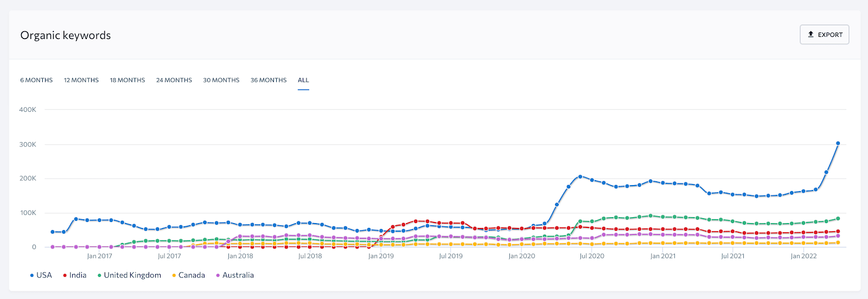Open the 36 Months range
This screenshot has height=299, width=868.
[x=269, y=80]
